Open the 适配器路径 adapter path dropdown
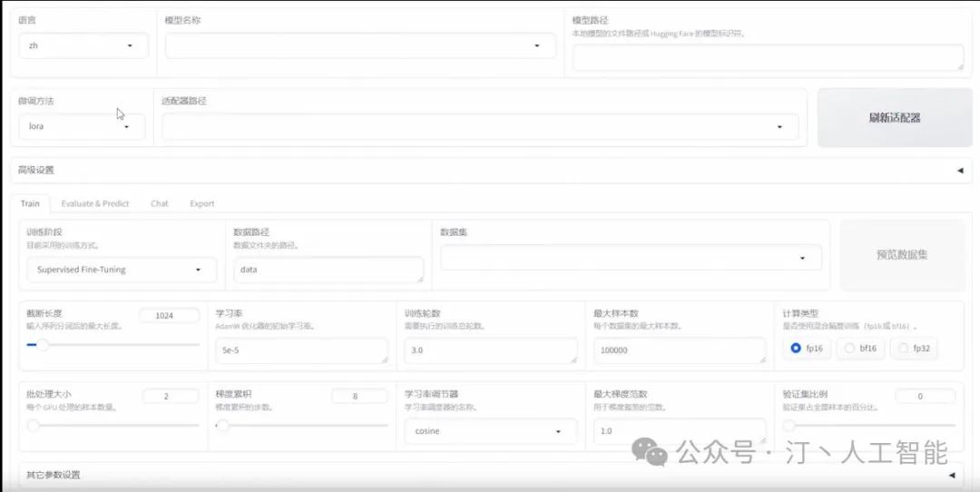Screen dimensions: 980x492 480,126
